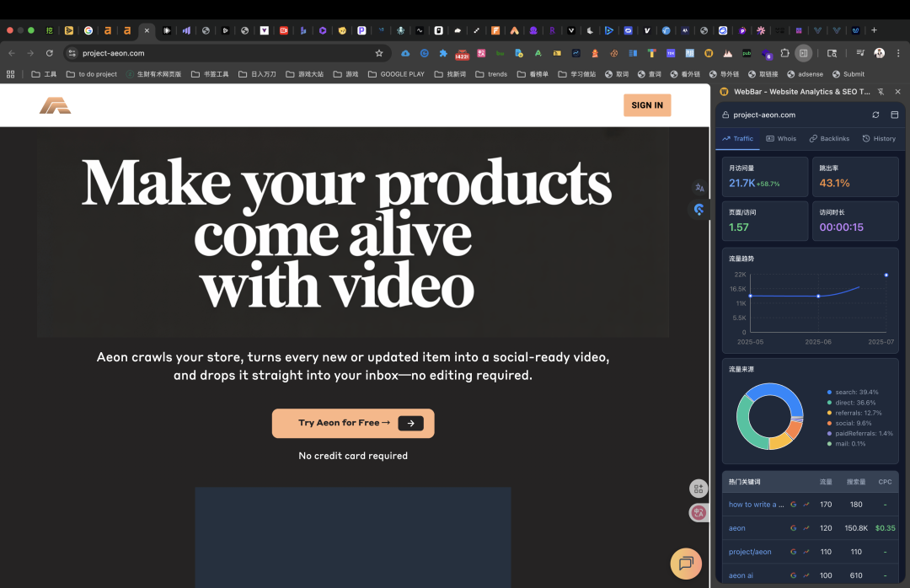Open Chrome apps grid in bookmarks bar
This screenshot has width=910, height=588.
click(10, 74)
